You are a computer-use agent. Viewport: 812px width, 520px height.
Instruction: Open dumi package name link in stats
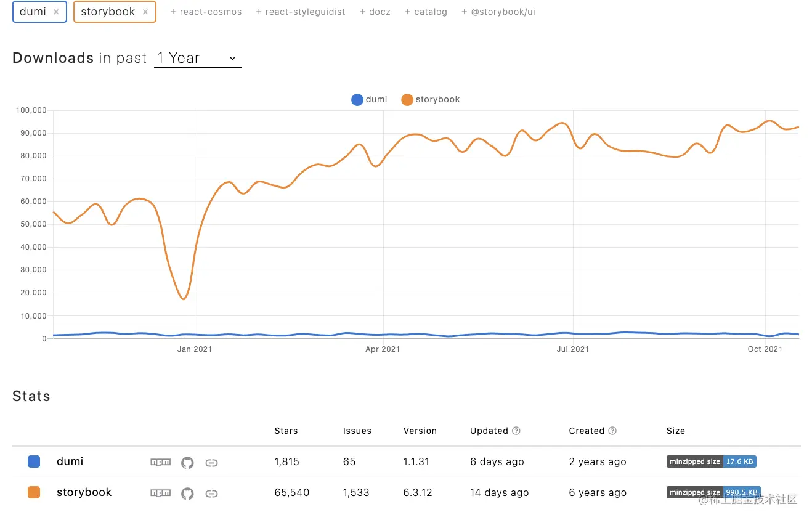coord(70,461)
